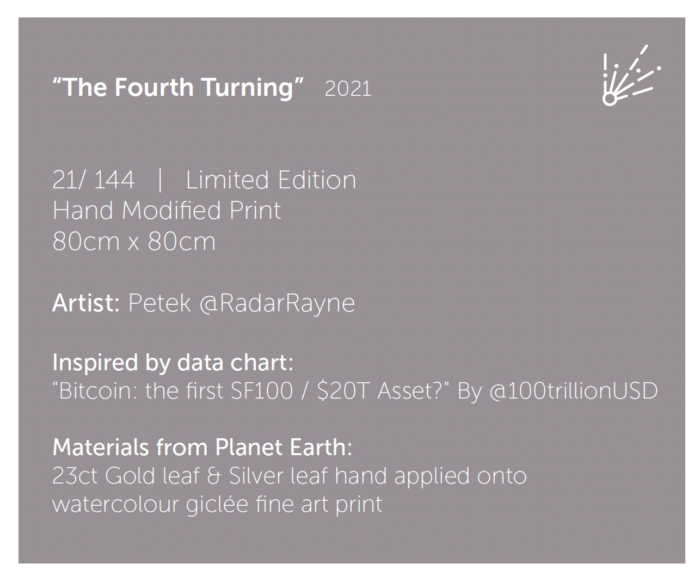Image resolution: width=700 pixels, height=588 pixels.
Task: Click the circle at the logo base
Action: pyautogui.click(x=610, y=99)
